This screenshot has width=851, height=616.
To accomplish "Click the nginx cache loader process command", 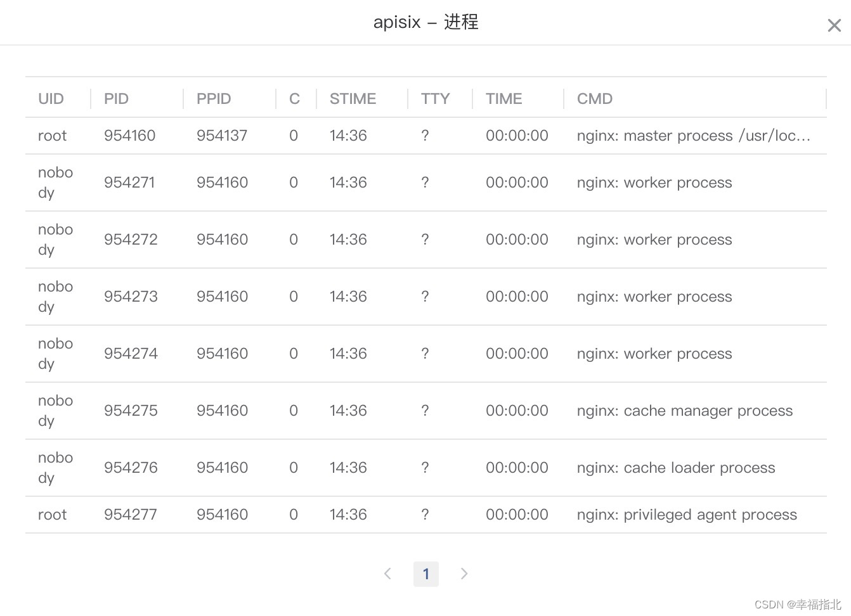I will (x=676, y=468).
